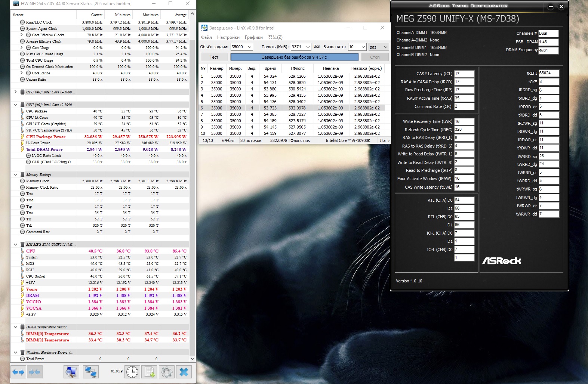Screen dimensions: 588x384
Task: Click HWiNFO 'Current' column header
Action: point(90,15)
